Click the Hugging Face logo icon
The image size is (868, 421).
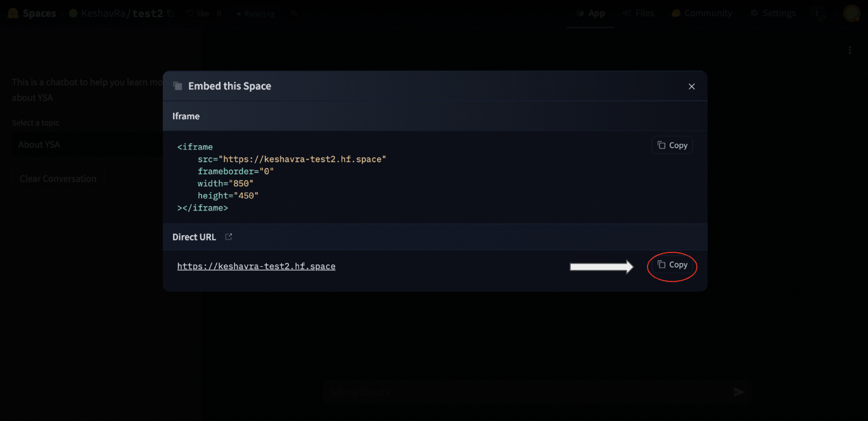point(13,13)
